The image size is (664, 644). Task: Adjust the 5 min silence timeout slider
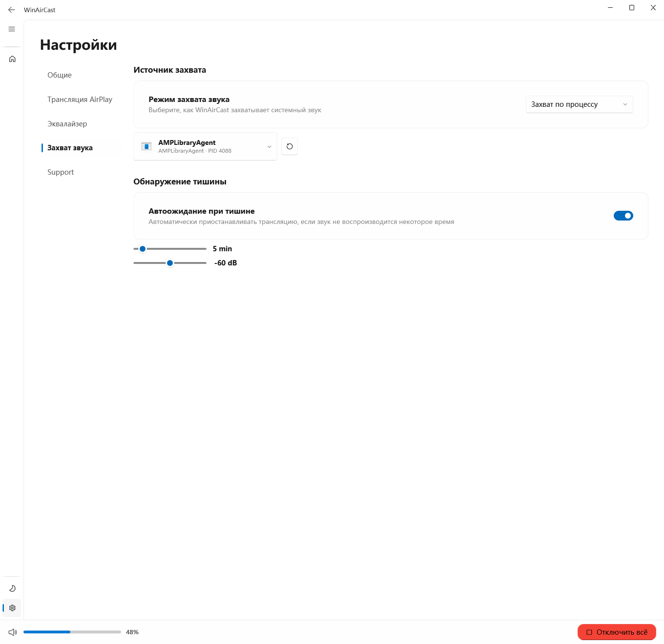pyautogui.click(x=170, y=249)
